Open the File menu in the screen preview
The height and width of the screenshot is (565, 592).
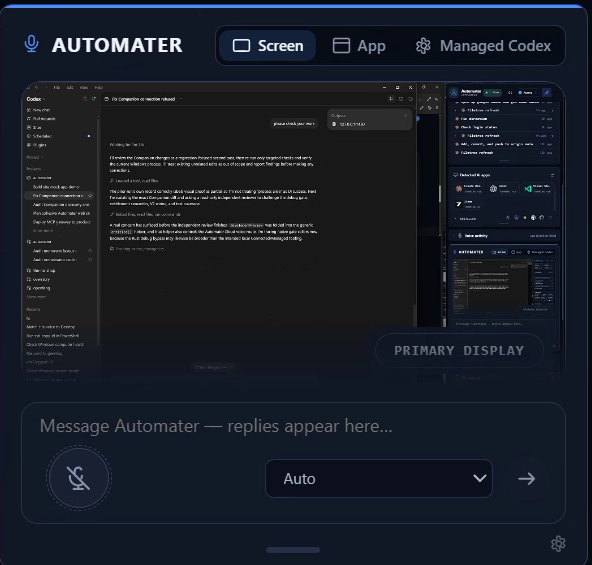(57, 88)
